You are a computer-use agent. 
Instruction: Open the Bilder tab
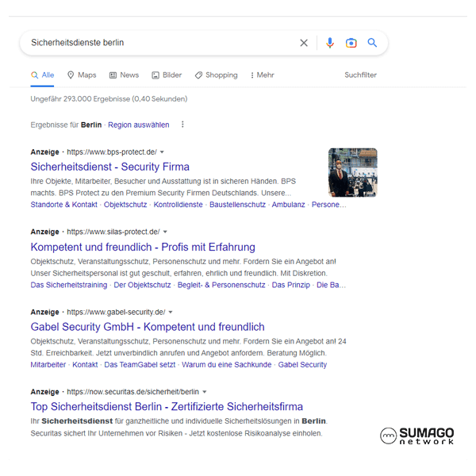(x=167, y=75)
